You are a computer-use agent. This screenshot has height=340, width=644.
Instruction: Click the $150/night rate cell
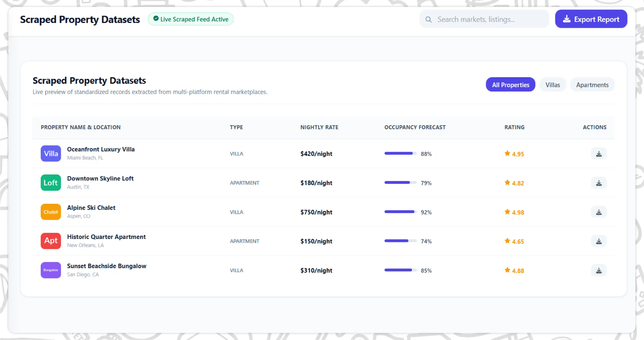[x=316, y=241]
